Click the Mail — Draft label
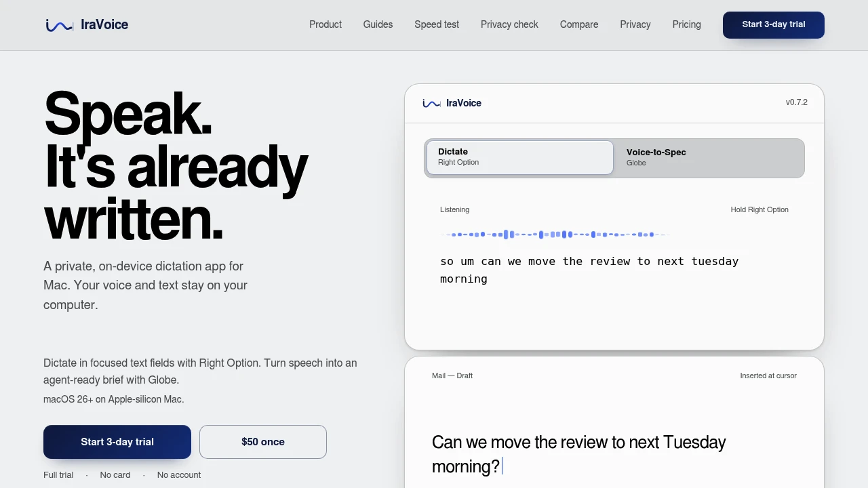This screenshot has height=488, width=868. [x=452, y=375]
